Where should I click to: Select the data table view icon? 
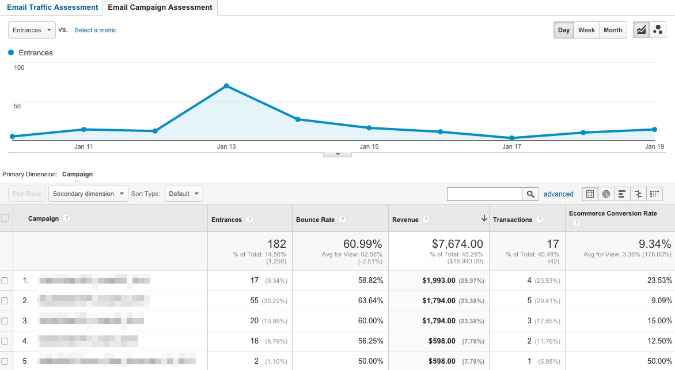pyautogui.click(x=590, y=194)
